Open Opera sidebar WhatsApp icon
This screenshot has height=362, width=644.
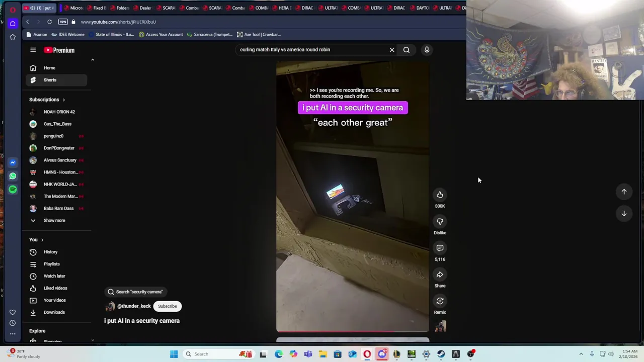[x=13, y=176]
